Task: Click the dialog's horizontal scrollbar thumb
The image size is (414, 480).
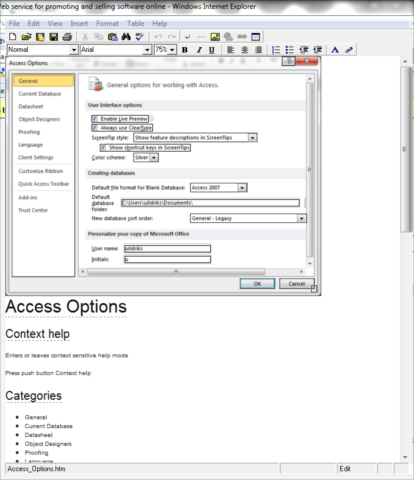Action: click(176, 272)
